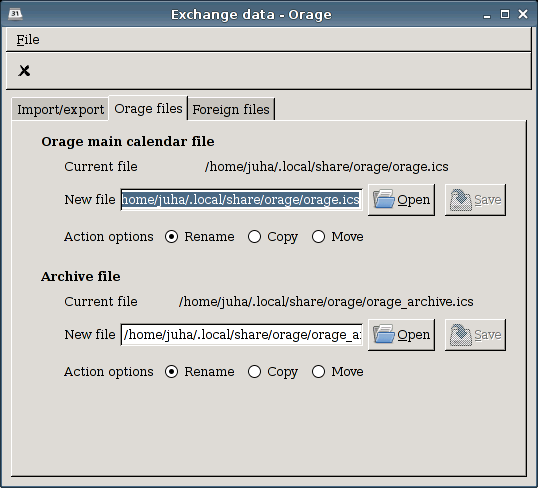Select Move for archive file
Image resolution: width=538 pixels, height=488 pixels.
338,371
